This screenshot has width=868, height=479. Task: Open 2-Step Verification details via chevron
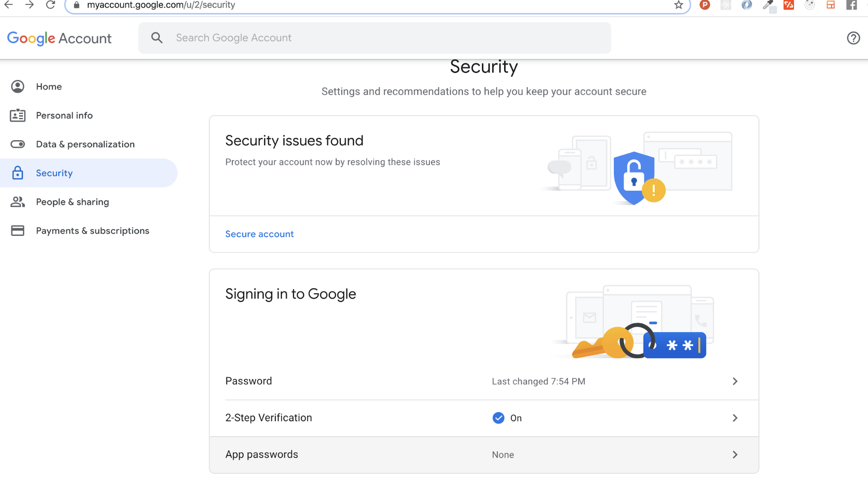[x=735, y=418]
